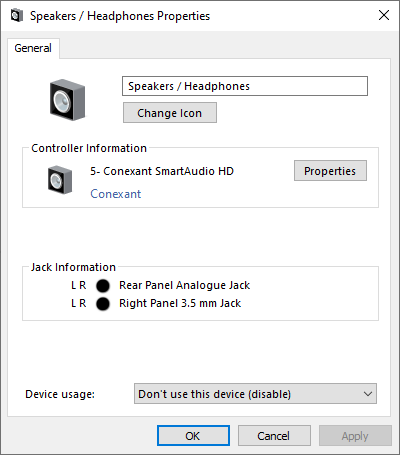The image size is (400, 455).
Task: Click the Rear Panel Analogue Jack label
Action: 184,285
